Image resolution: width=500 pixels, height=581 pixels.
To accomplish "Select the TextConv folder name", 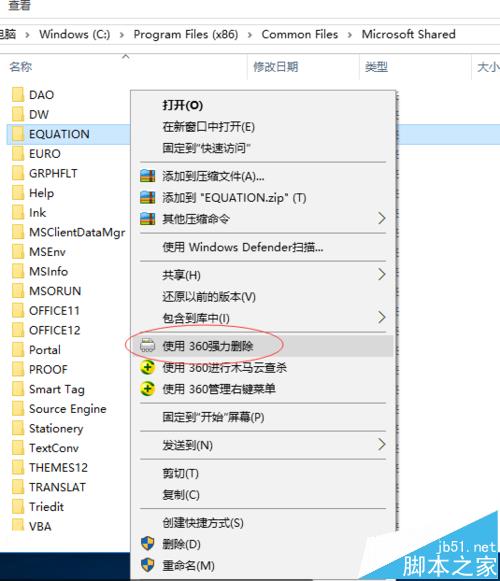I will [54, 448].
